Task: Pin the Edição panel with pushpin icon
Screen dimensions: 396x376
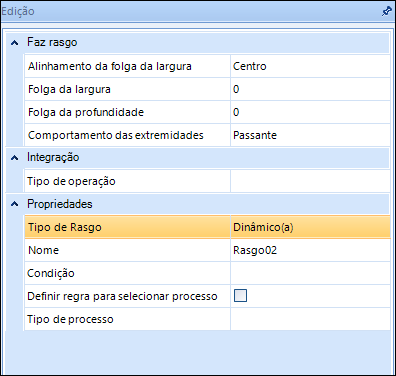Action: point(386,11)
